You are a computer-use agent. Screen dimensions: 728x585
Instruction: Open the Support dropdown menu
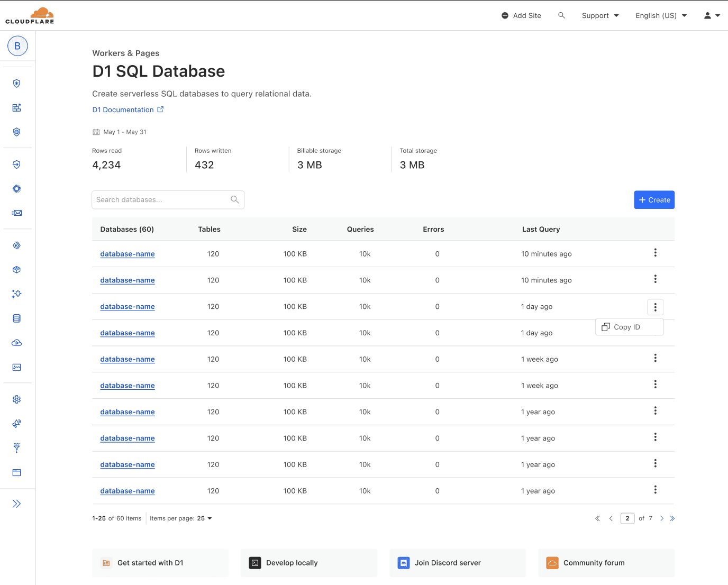[x=600, y=15]
